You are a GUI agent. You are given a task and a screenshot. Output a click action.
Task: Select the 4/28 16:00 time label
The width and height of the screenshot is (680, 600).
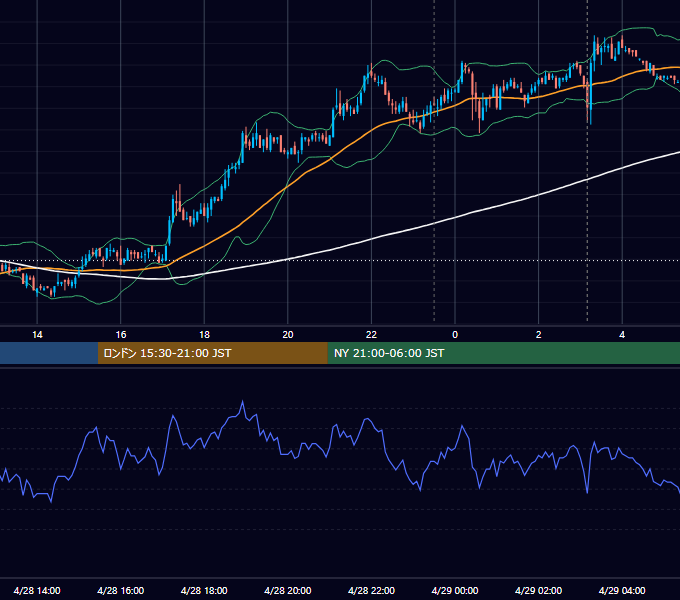point(121,590)
